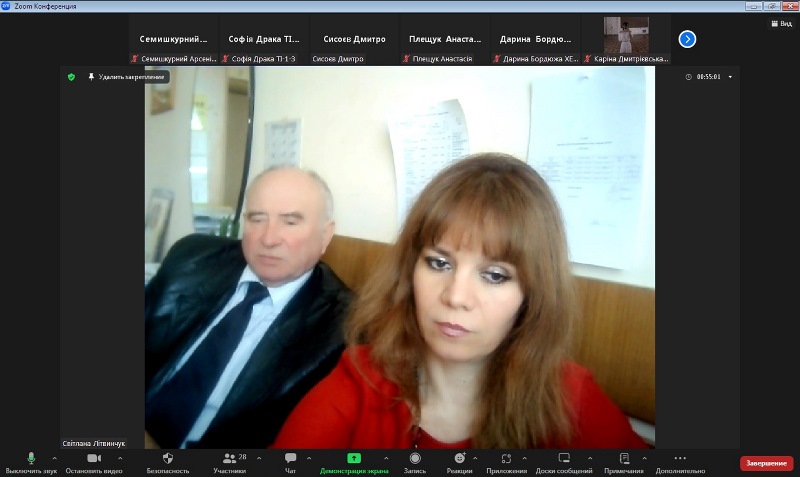Click the muted mic icon for Дарина Бордюжа
This screenshot has width=800, height=477.
(496, 59)
